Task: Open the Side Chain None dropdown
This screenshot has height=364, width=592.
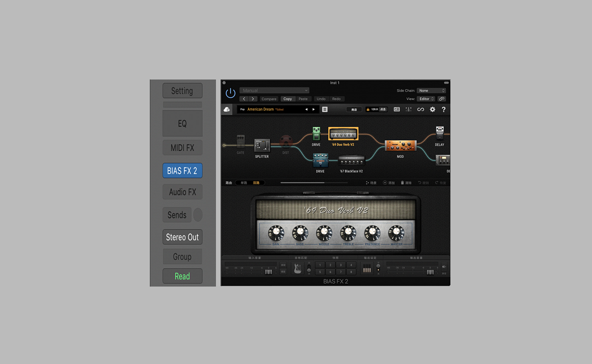Action: click(x=431, y=90)
